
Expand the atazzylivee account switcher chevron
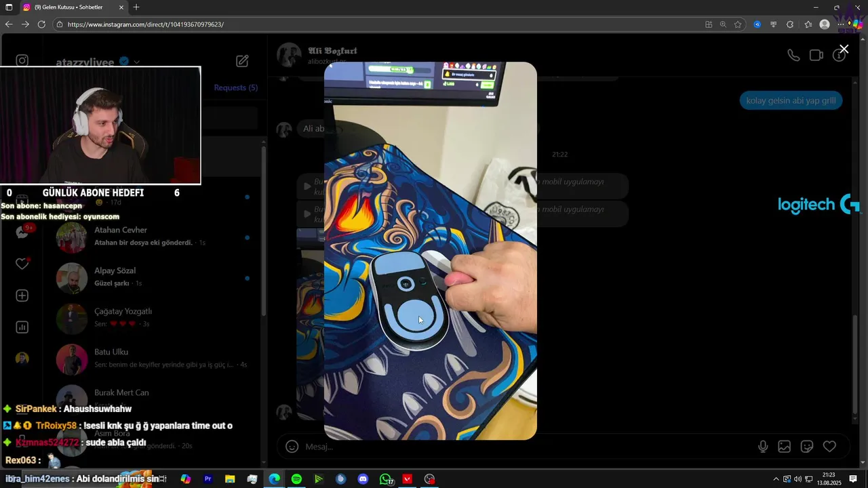136,62
